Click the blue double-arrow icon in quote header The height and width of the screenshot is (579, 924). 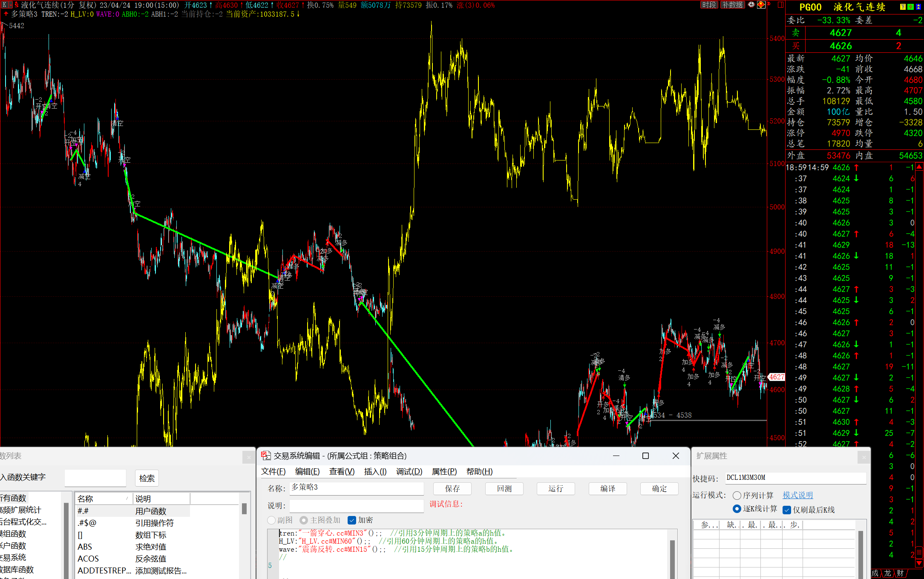coord(918,7)
